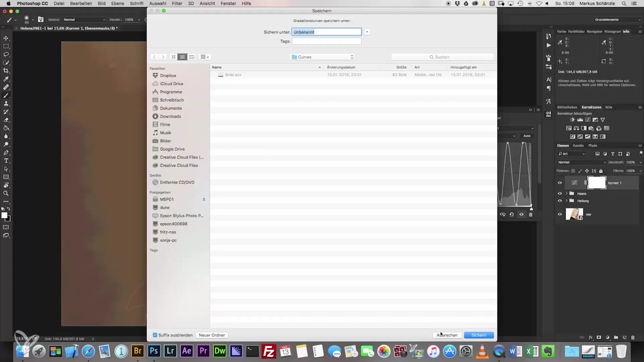Switch to the Kanäle tab
The height and width of the screenshot is (362, 644).
click(578, 145)
